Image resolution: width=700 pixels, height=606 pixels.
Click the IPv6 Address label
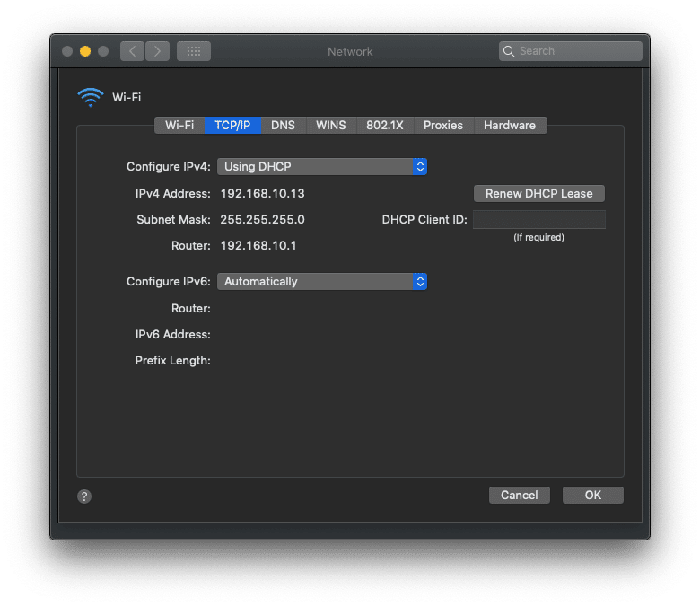click(x=173, y=334)
